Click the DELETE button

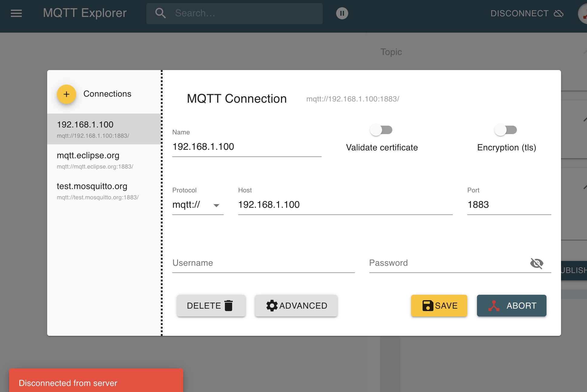[x=211, y=306]
